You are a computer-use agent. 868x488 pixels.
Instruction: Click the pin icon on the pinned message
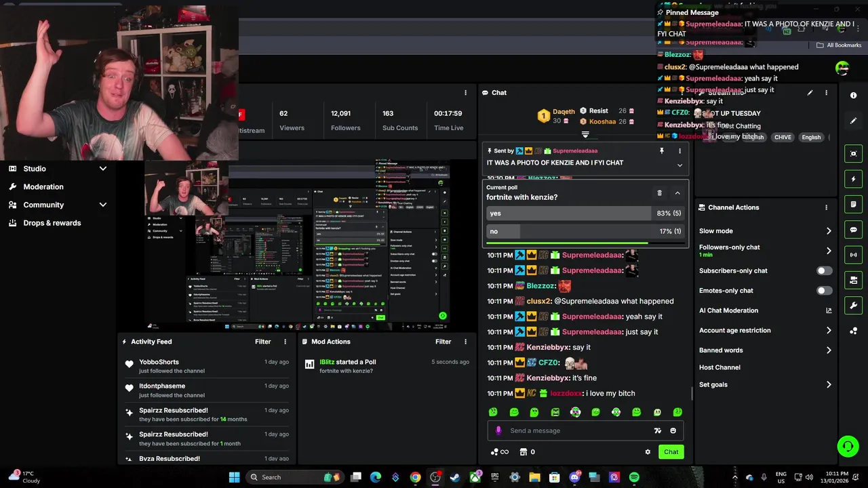(x=662, y=151)
